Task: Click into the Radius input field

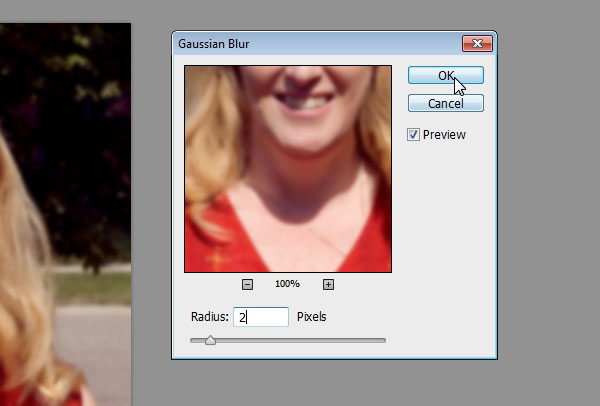Action: click(x=262, y=317)
